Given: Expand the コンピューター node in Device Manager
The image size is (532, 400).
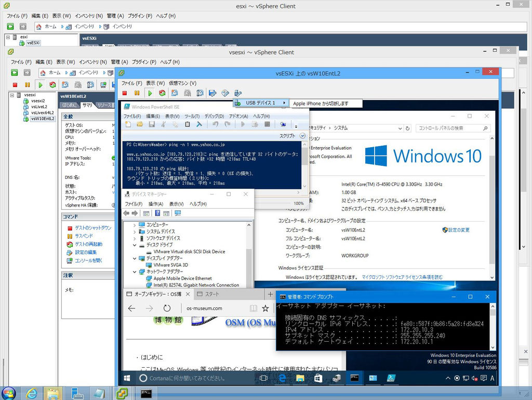Looking at the screenshot, I should coord(135,225).
